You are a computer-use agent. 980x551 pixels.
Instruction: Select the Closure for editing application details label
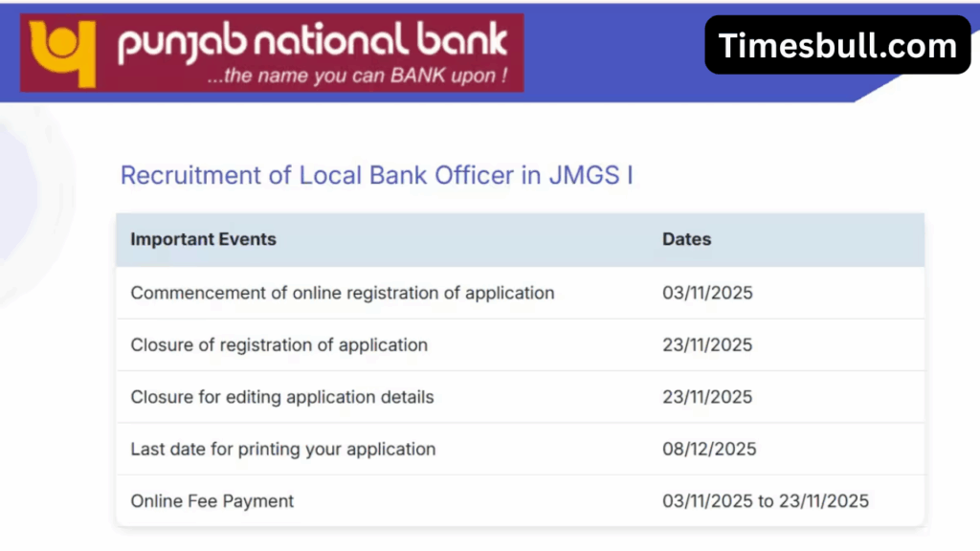pyautogui.click(x=281, y=397)
